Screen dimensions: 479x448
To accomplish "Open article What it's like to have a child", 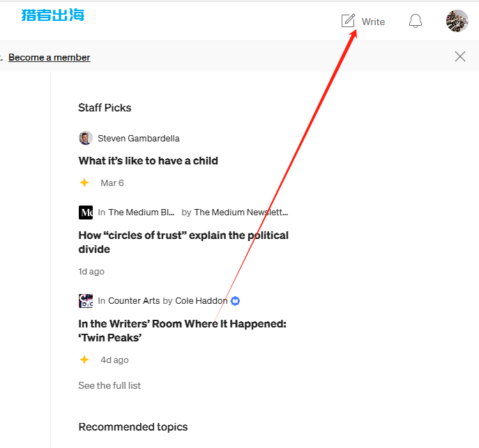I will [148, 161].
